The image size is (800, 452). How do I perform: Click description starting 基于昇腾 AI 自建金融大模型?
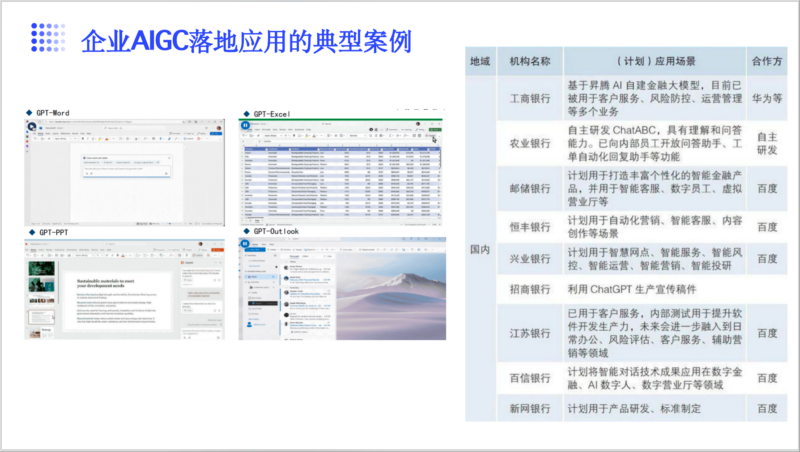pos(655,98)
